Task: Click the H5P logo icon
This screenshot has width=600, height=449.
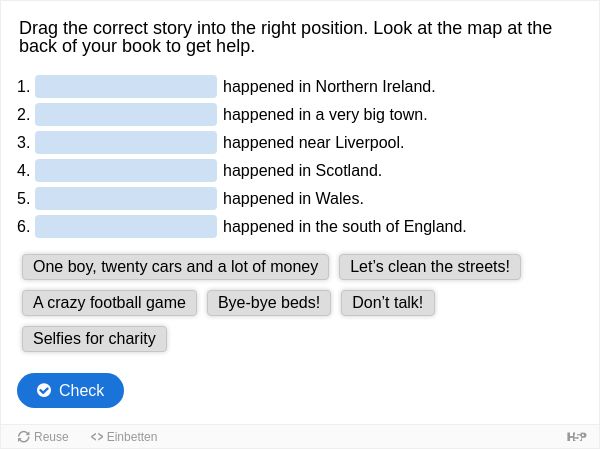Action: [576, 437]
